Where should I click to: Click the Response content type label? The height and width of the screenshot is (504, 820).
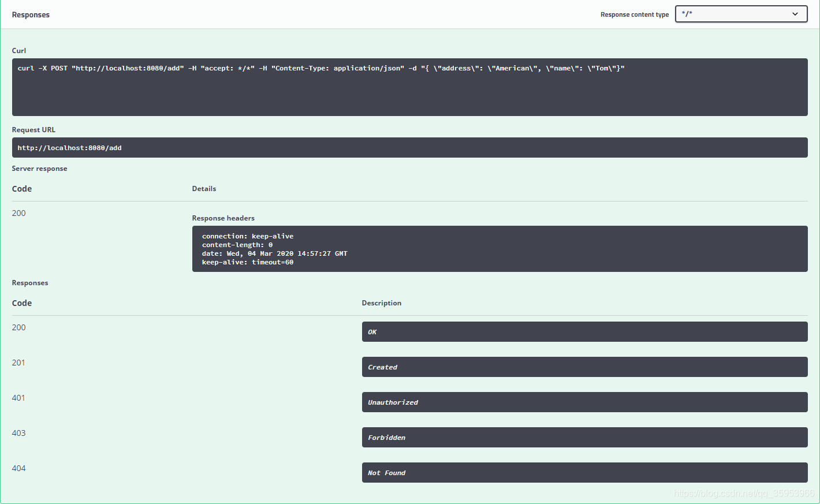click(635, 14)
